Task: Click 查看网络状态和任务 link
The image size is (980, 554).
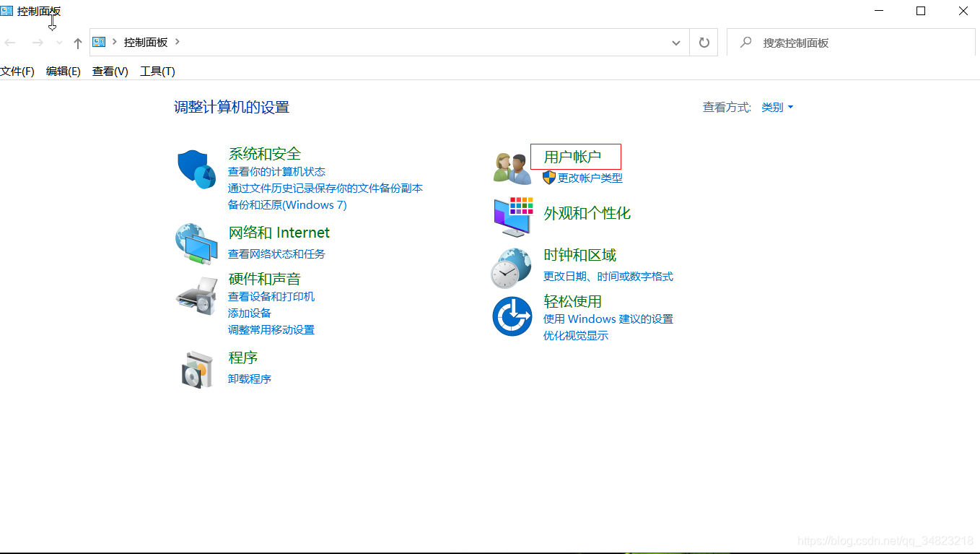Action: point(276,254)
